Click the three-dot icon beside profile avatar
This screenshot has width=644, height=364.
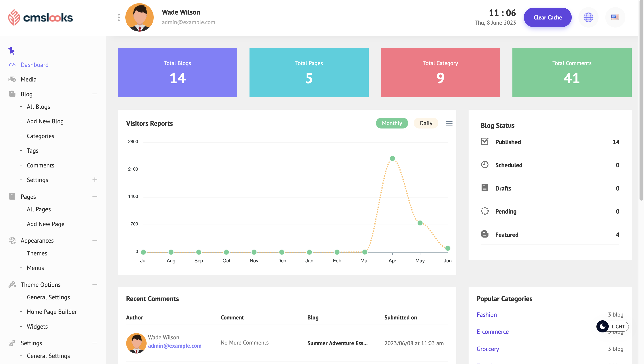(x=119, y=17)
